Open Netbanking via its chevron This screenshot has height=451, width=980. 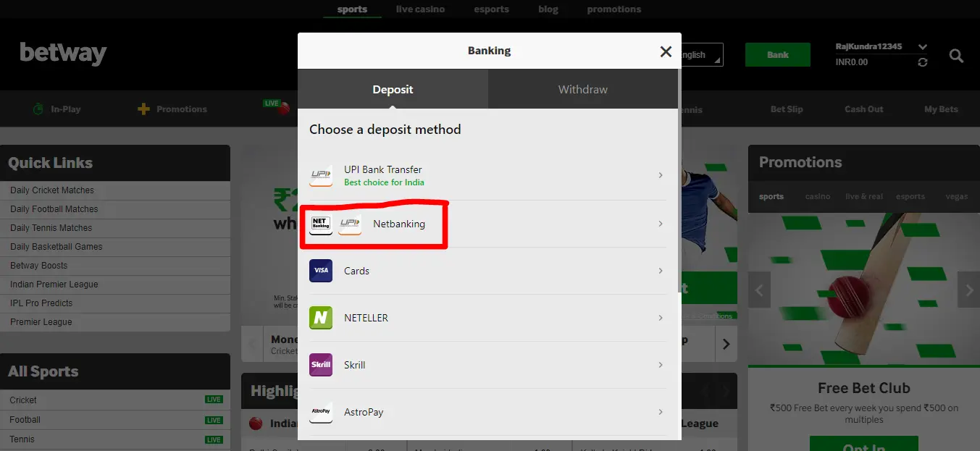click(661, 224)
